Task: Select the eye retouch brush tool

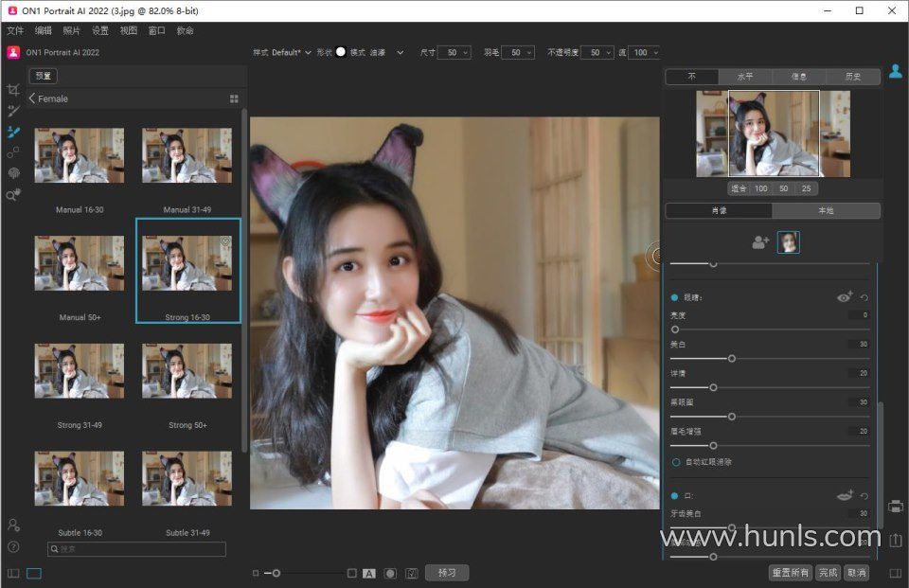Action: point(12,111)
